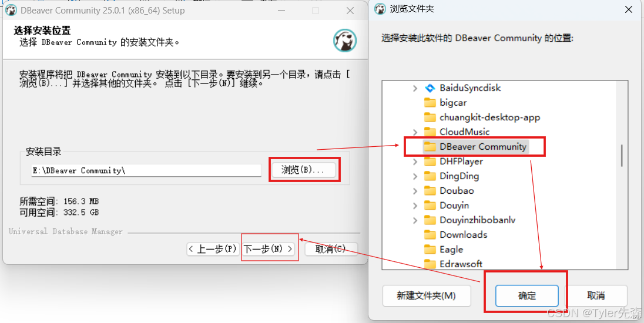This screenshot has width=644, height=323.
Task: Close the DBeaver Setup window
Action: pos(350,11)
